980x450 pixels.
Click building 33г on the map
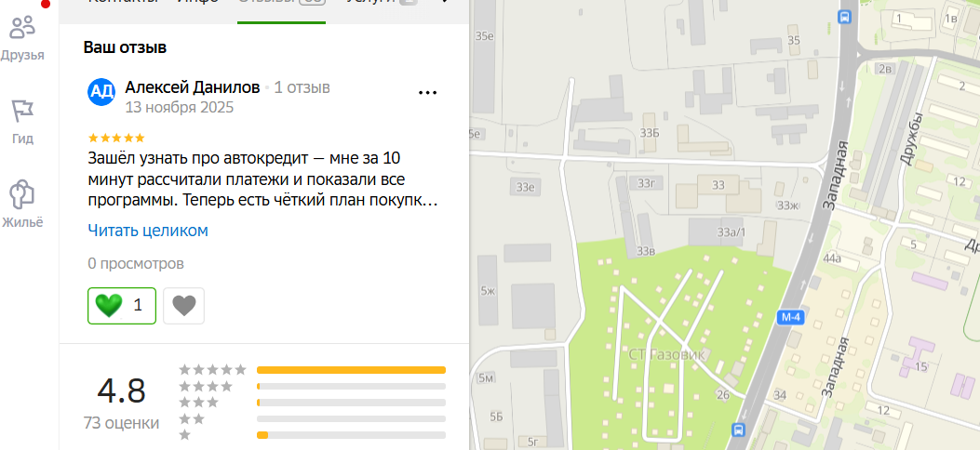pos(645,183)
